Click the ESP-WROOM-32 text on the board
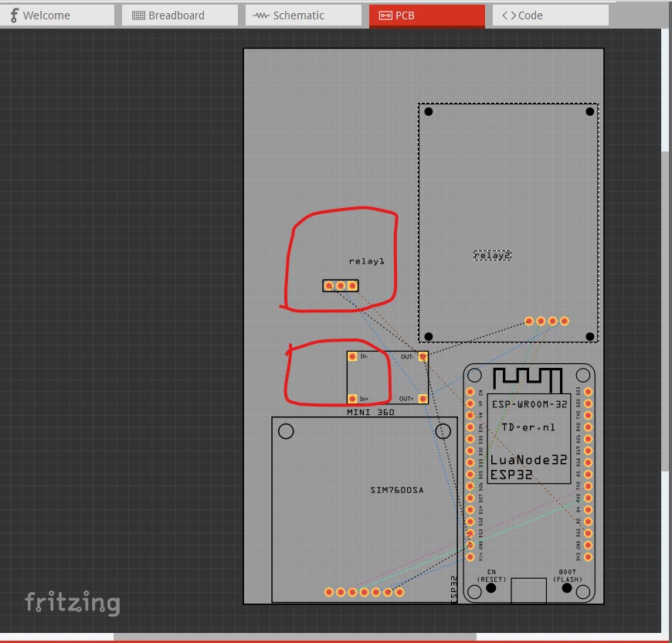The image size is (672, 643). (529, 404)
